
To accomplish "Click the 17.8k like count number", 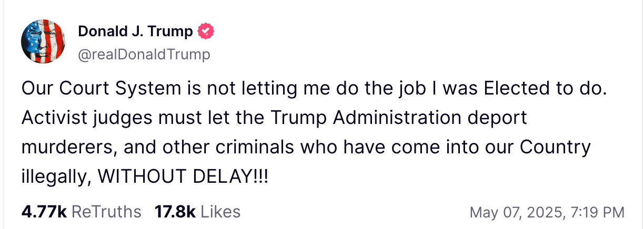I will pos(175,212).
